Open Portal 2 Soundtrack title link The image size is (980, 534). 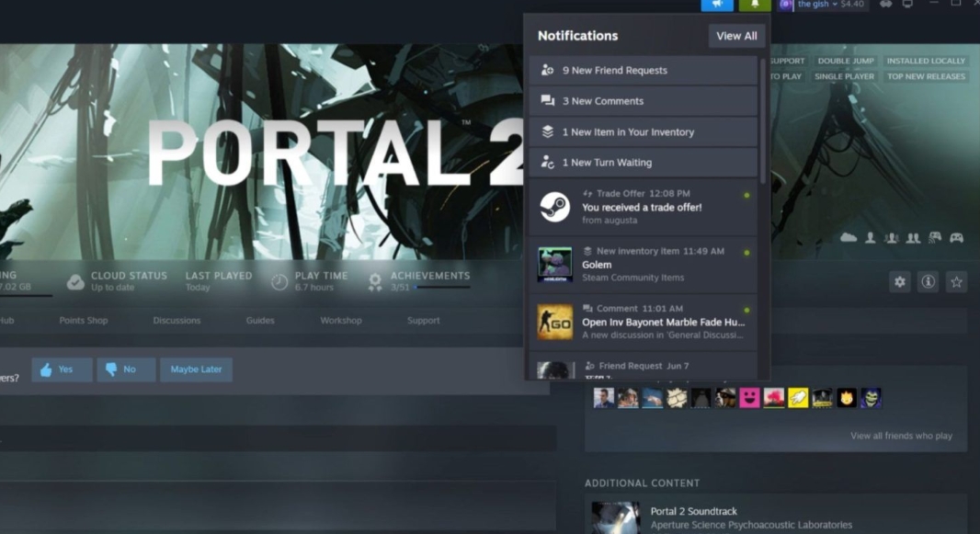[693, 511]
